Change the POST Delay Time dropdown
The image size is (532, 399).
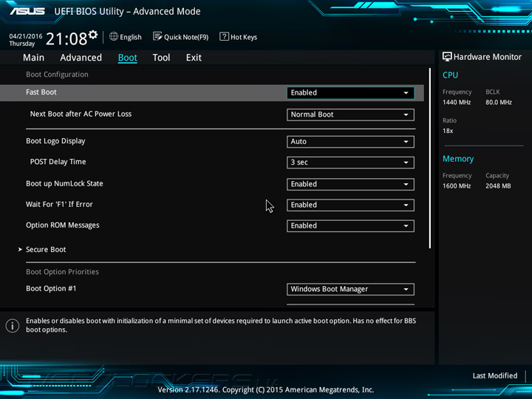(x=350, y=163)
